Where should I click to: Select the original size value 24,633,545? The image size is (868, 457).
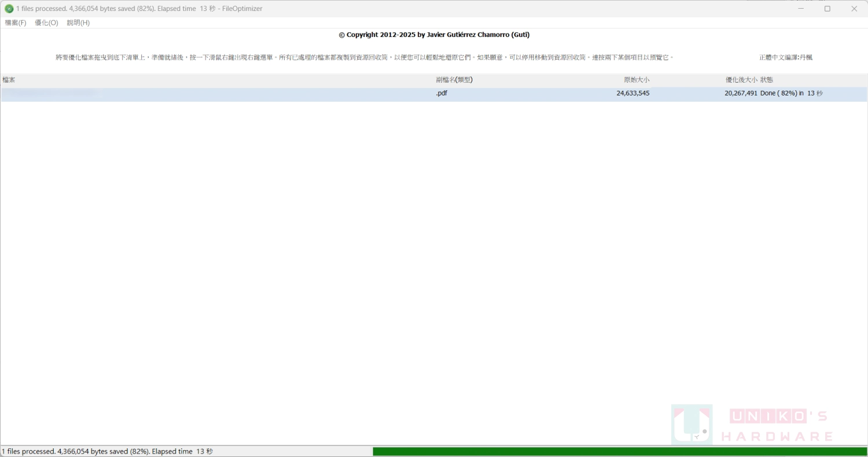coord(632,93)
